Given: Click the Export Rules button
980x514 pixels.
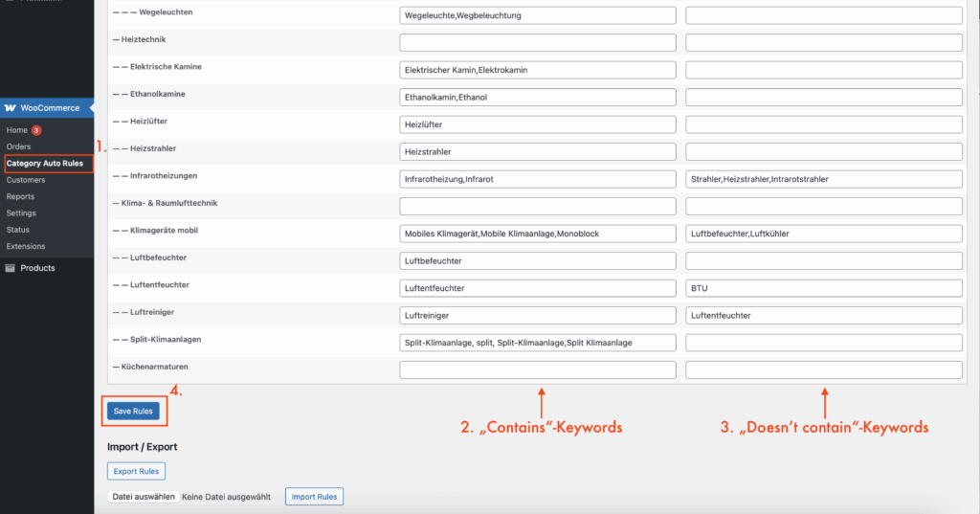Looking at the screenshot, I should click(136, 471).
